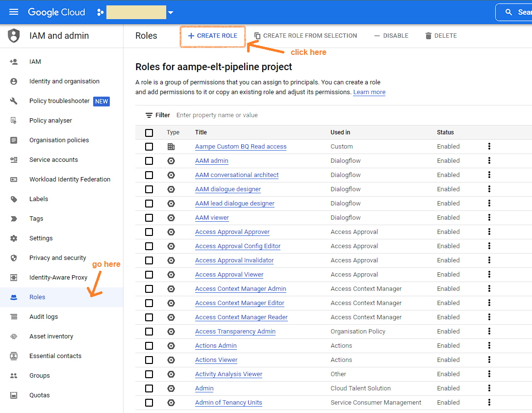
Task: Open more actions for Aampe Custom BQ Read access
Action: [x=489, y=146]
